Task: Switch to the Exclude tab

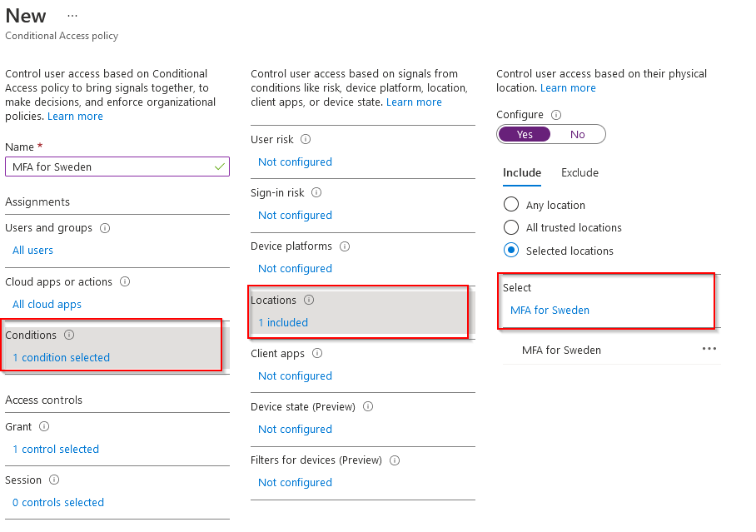Action: 579,173
